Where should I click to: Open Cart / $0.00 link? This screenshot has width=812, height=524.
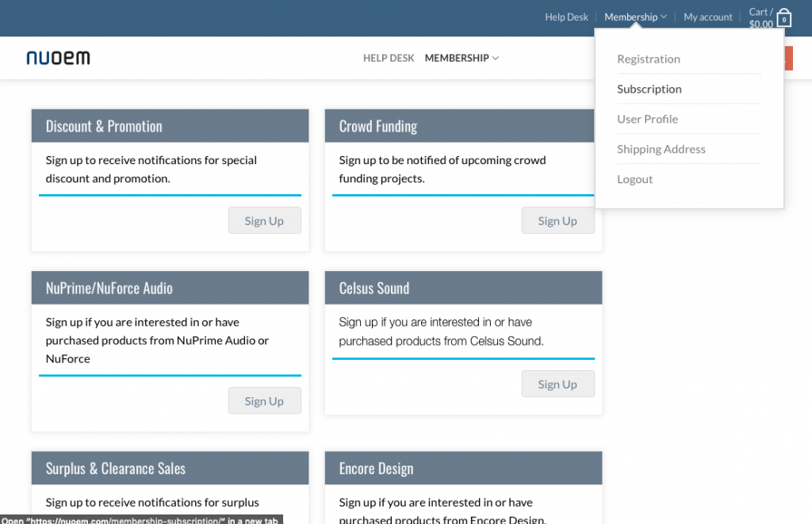(x=760, y=18)
